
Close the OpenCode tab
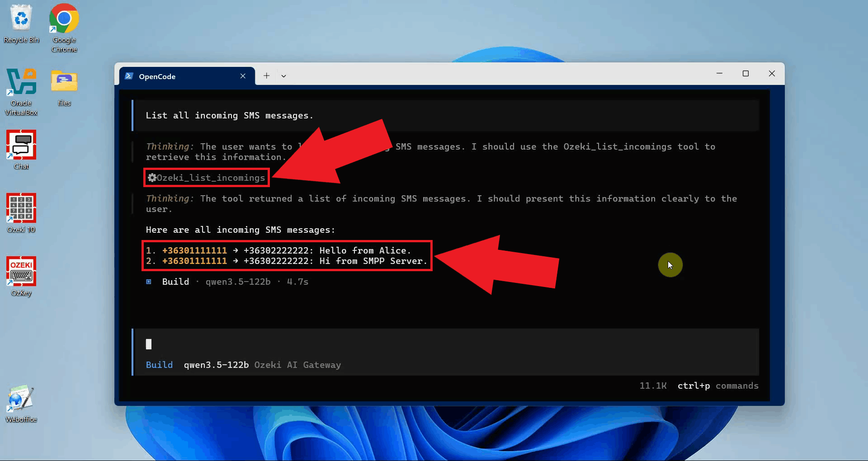[243, 76]
